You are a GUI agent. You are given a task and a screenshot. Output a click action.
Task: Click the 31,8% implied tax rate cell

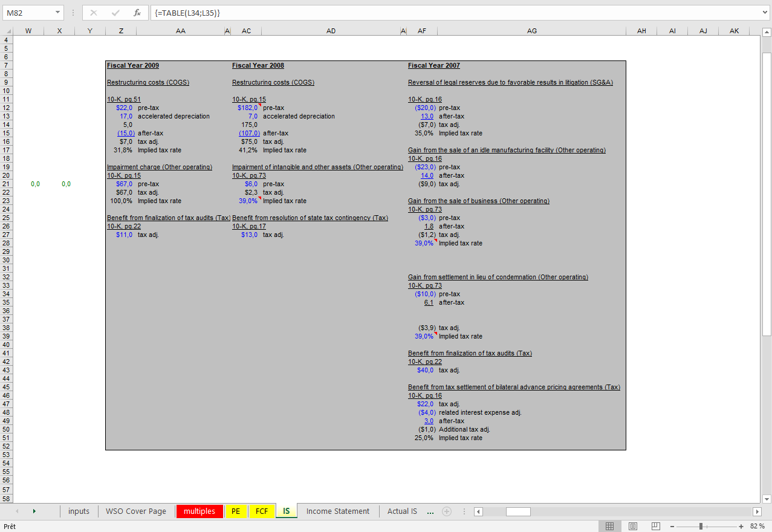pyautogui.click(x=123, y=150)
